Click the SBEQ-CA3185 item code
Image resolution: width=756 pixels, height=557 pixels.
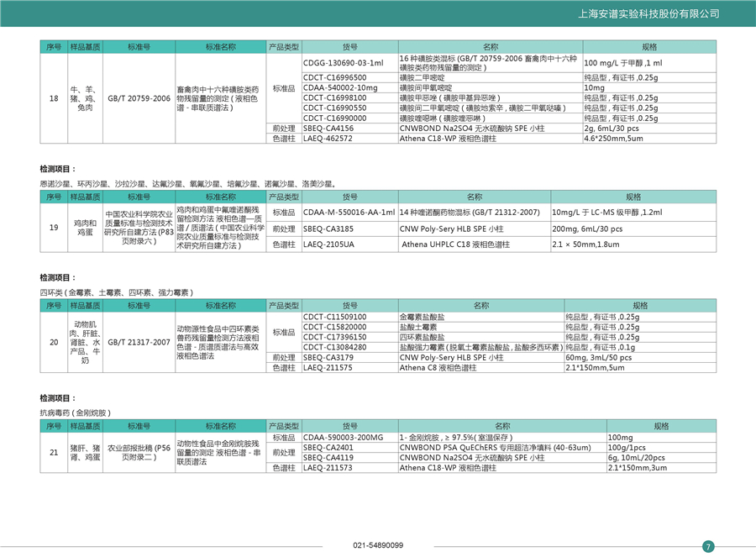328,229
